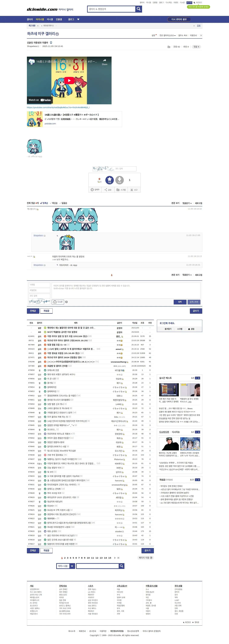Click next arrow in 실시간 베스트 panel
This screenshot has width=229, height=644.
[x=199, y=378]
